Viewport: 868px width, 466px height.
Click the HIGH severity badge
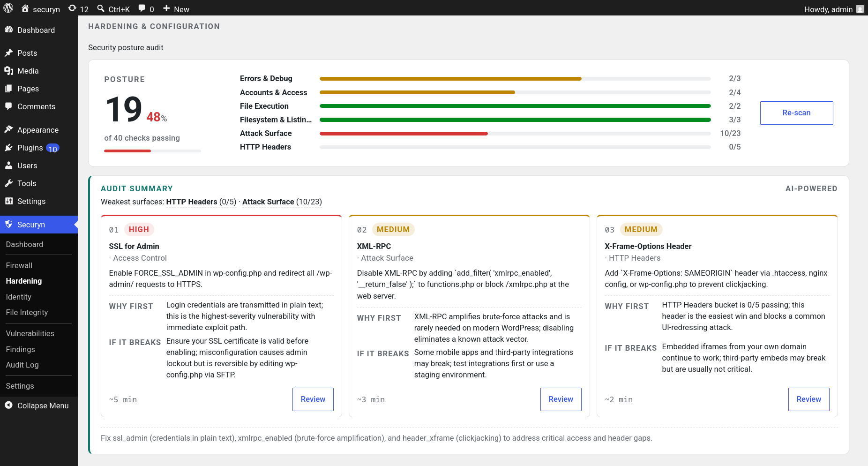point(139,229)
